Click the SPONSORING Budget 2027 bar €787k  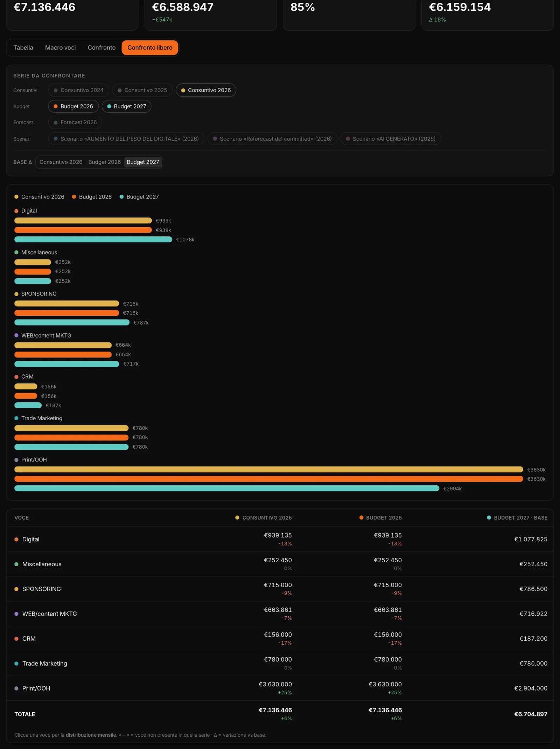tap(72, 323)
